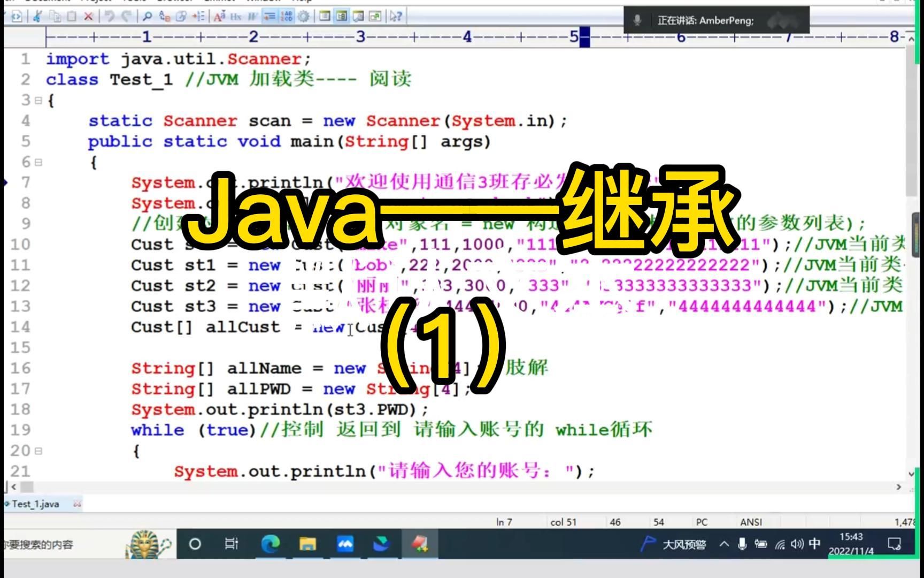Toggle the Directory window panel icon
Image resolution: width=924 pixels, height=578 pixels.
325,17
